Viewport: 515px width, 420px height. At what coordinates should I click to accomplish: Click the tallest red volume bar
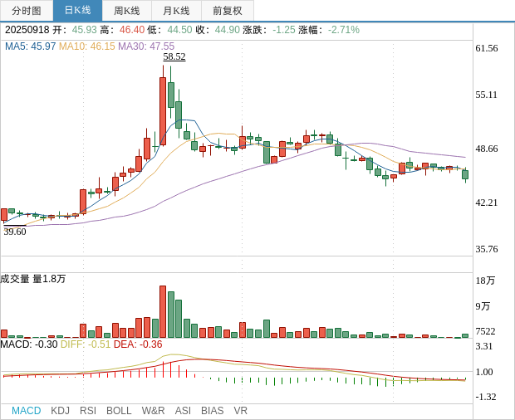163,312
